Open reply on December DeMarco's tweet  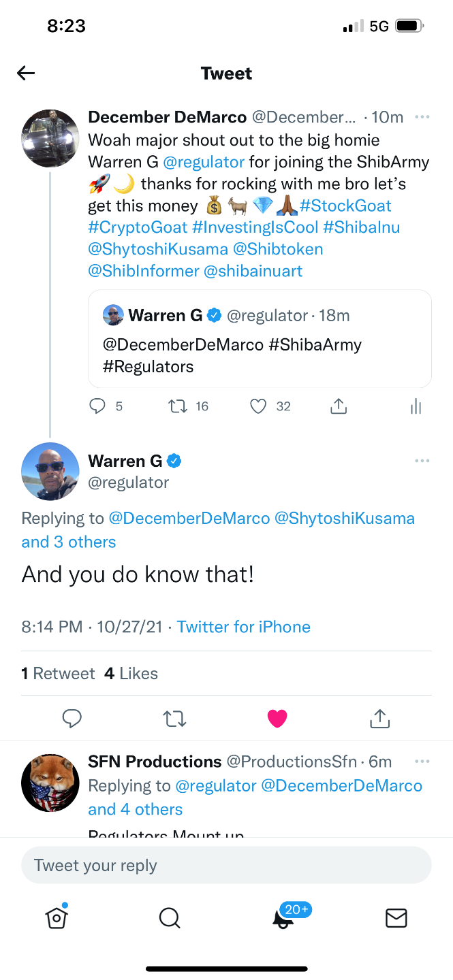pos(98,406)
